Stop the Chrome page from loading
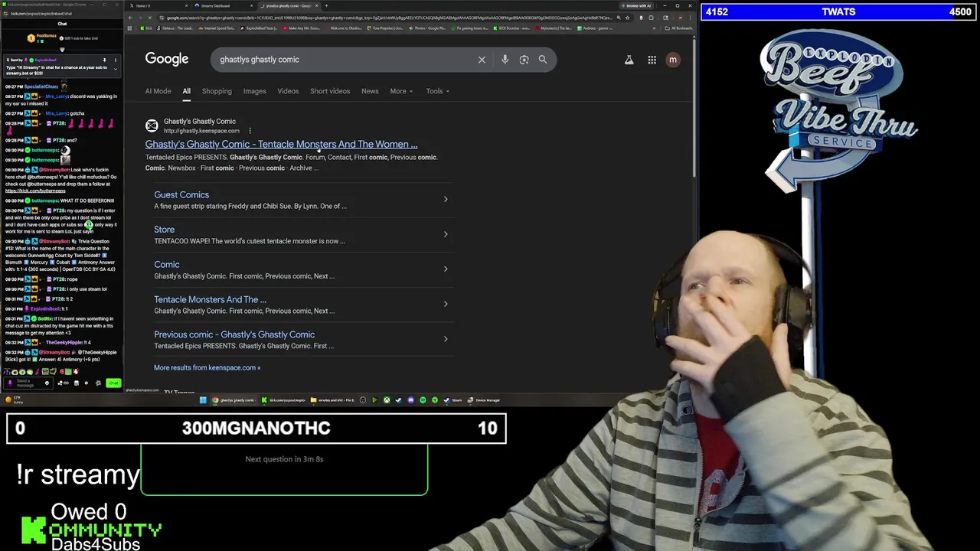 [151, 18]
